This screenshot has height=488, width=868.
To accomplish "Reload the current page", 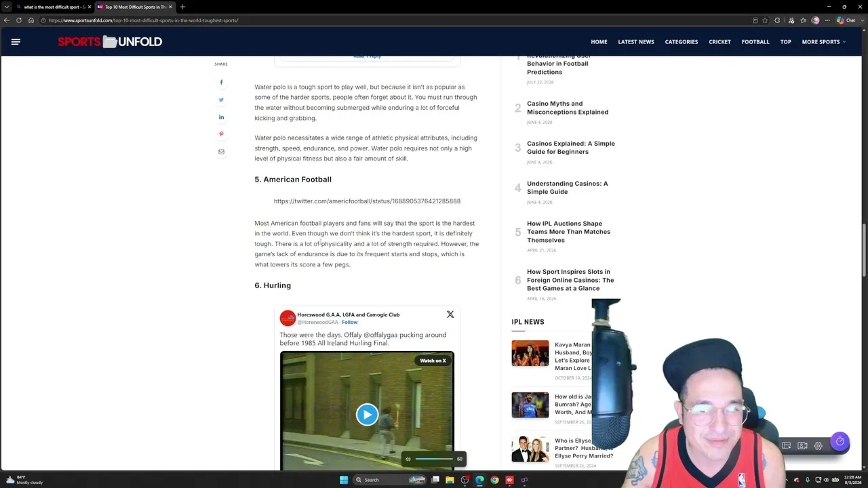I will point(19,20).
